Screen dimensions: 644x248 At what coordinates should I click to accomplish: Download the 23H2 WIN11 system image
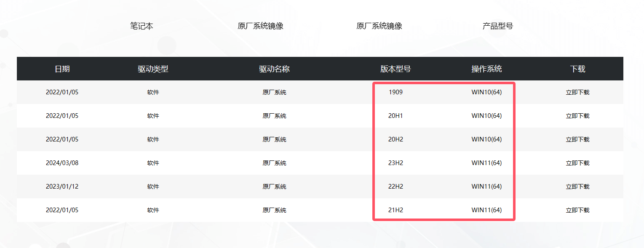click(x=577, y=163)
